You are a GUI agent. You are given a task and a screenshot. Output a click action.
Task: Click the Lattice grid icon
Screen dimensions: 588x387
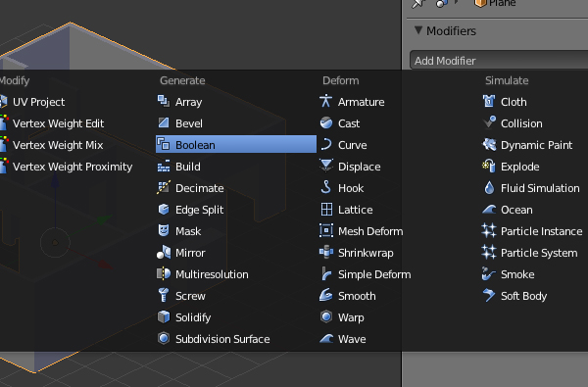pos(326,210)
